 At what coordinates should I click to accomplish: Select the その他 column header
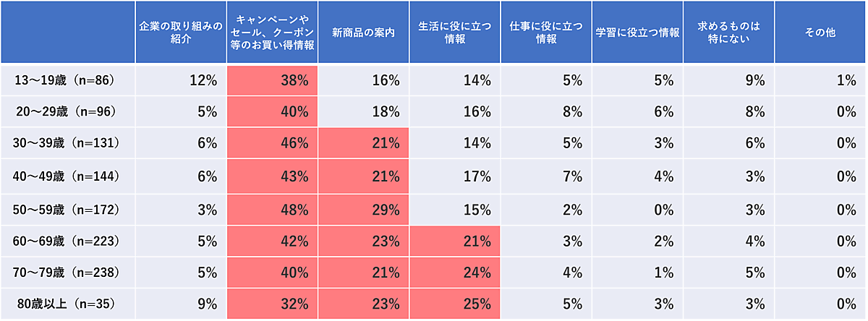(x=820, y=33)
